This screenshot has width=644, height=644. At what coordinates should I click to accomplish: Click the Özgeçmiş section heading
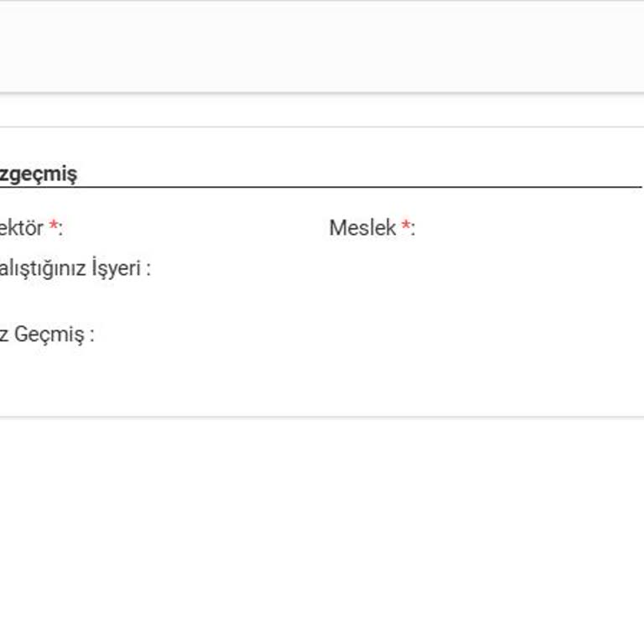tap(38, 174)
